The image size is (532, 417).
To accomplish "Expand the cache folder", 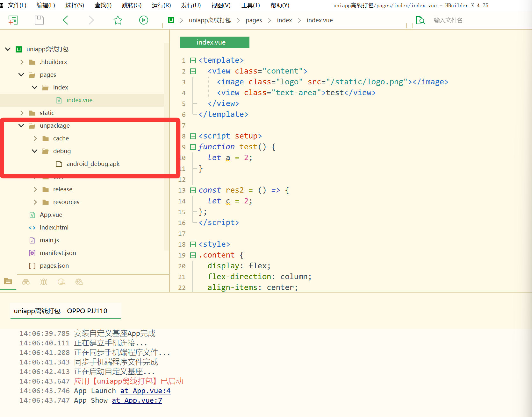I will pyautogui.click(x=35, y=138).
